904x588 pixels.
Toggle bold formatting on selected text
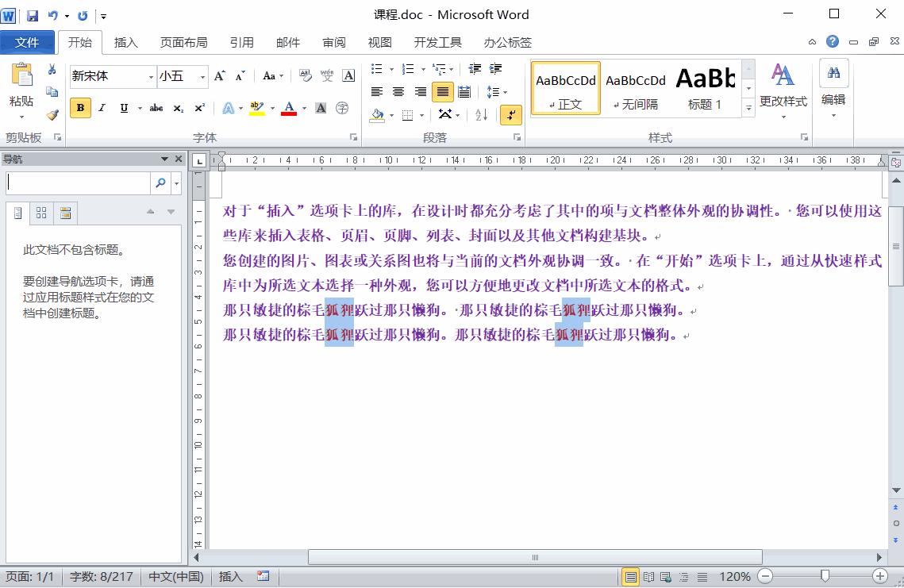pos(80,107)
